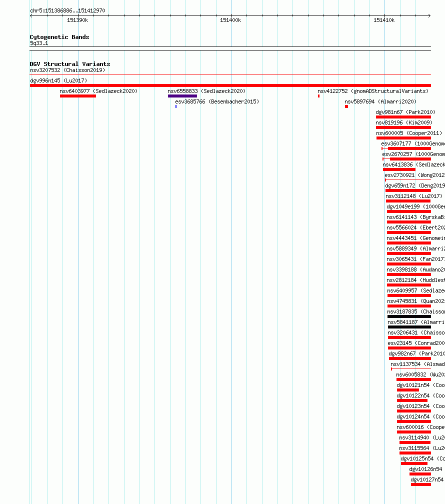This screenshot has width=445, height=504.
Task: Open dgv982n67 variant label
Action: (x=416, y=354)
